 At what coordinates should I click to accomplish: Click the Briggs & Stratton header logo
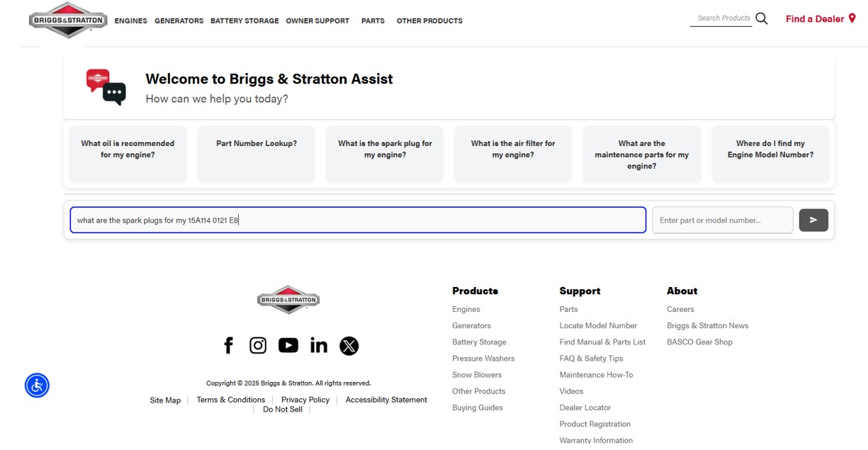click(68, 20)
